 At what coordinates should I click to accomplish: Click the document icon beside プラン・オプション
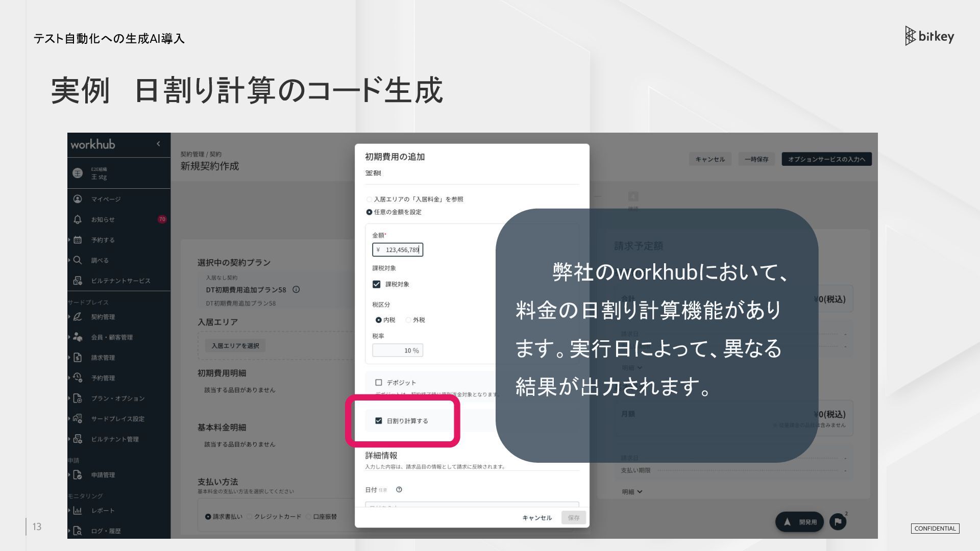click(x=78, y=398)
